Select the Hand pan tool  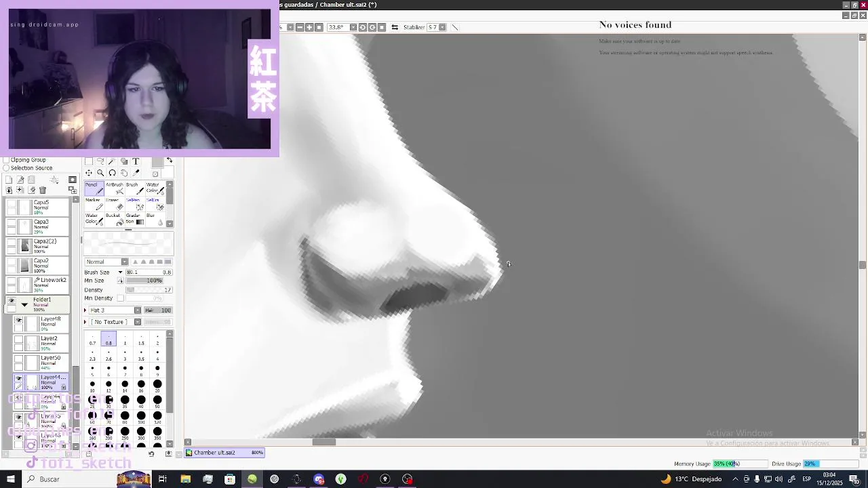(x=124, y=173)
